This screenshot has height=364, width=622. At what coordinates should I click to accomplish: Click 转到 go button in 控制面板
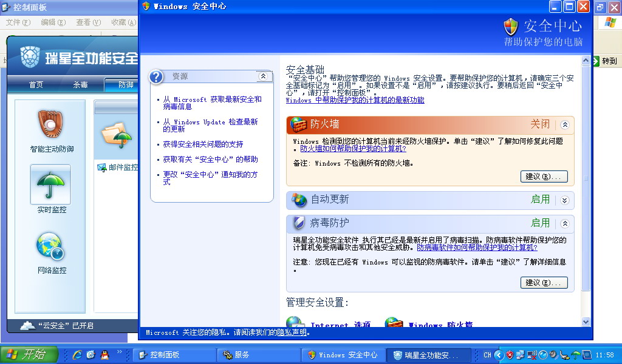pos(606,61)
